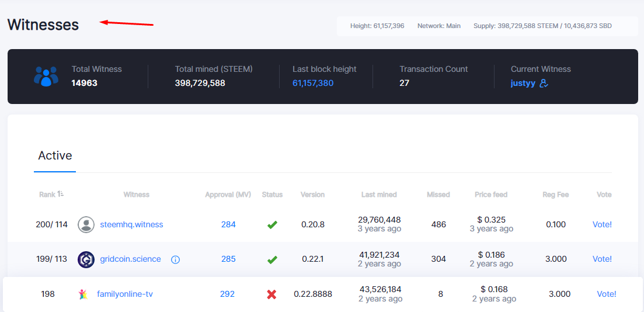Click the Total Witness people icon
This screenshot has width=644, height=312.
coord(46,77)
